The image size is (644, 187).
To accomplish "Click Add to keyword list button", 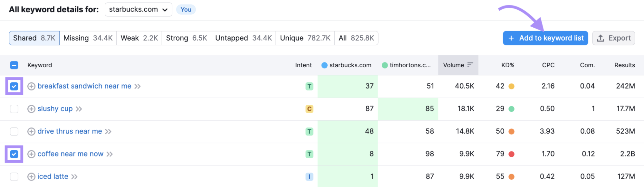I will (x=545, y=38).
